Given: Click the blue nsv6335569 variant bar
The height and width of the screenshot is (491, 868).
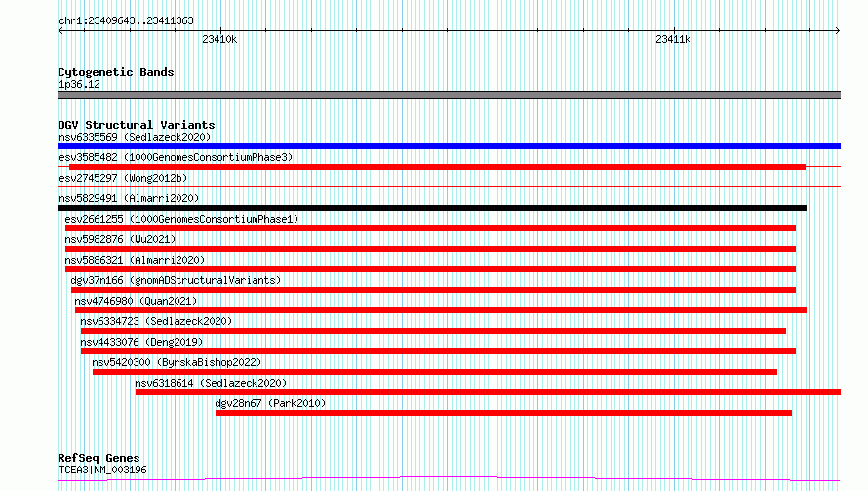Looking at the screenshot, I should (449, 146).
